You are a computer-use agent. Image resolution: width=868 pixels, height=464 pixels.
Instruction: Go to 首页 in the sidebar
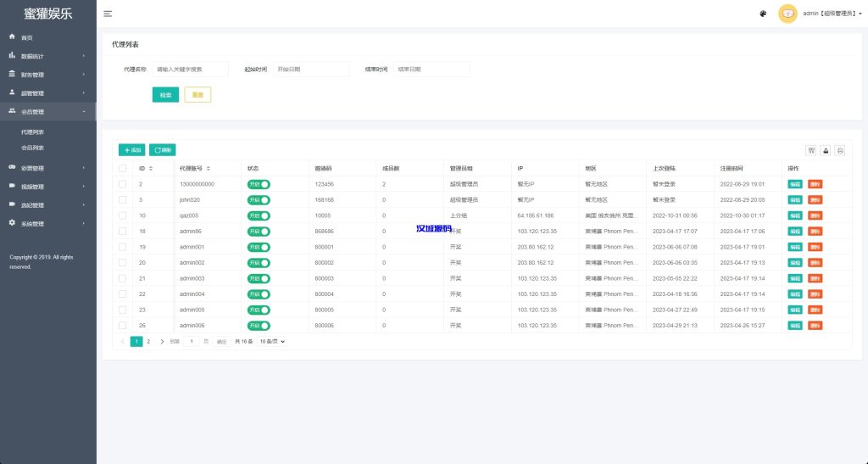[x=27, y=37]
